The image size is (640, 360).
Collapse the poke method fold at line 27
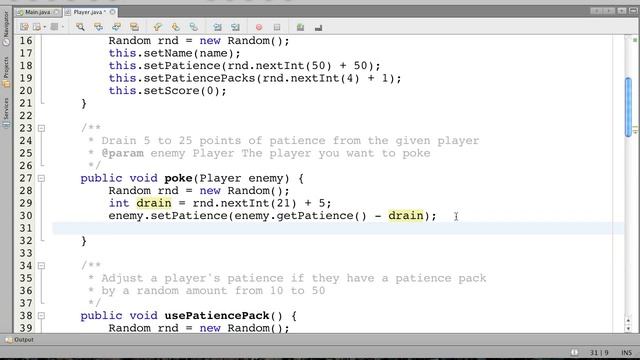41,178
